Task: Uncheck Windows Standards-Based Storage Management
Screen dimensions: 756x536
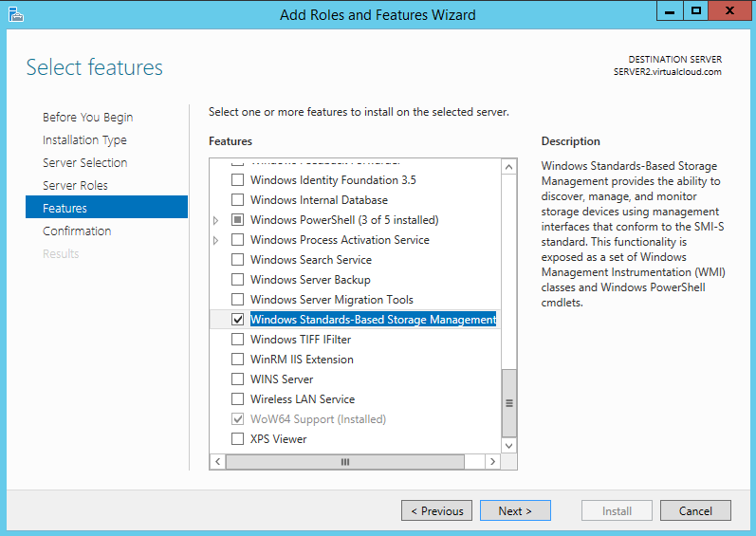Action: [238, 320]
